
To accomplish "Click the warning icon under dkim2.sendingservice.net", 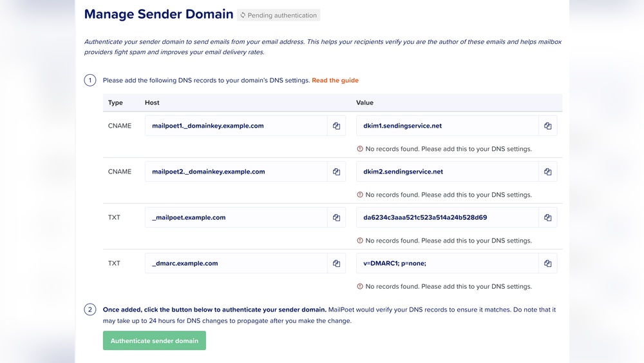I will [x=360, y=195].
